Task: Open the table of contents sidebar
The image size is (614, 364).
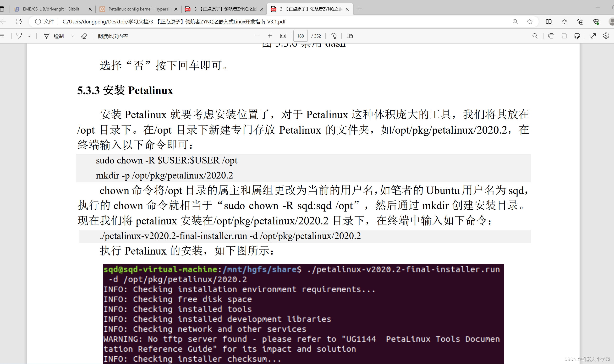Action: (2, 36)
